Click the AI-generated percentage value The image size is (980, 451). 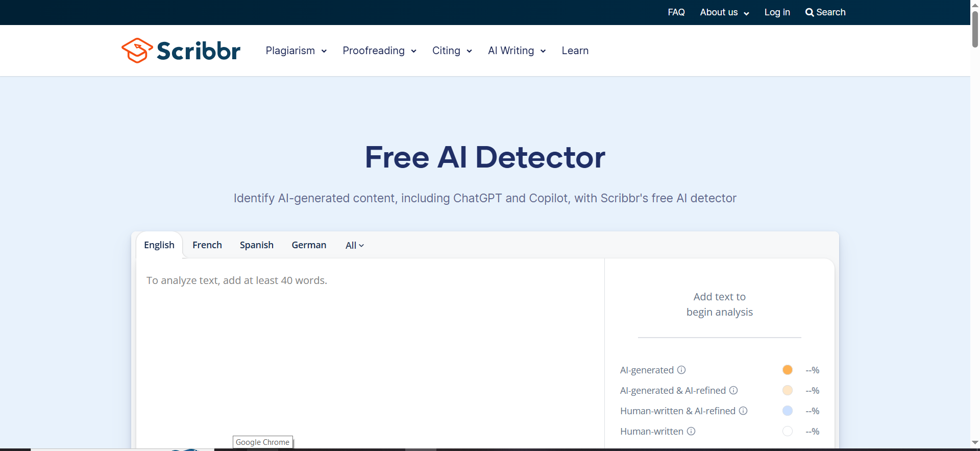(813, 370)
